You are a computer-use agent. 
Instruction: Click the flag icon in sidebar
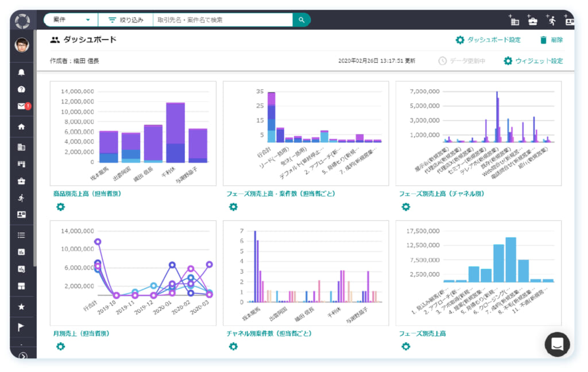tap(22, 327)
